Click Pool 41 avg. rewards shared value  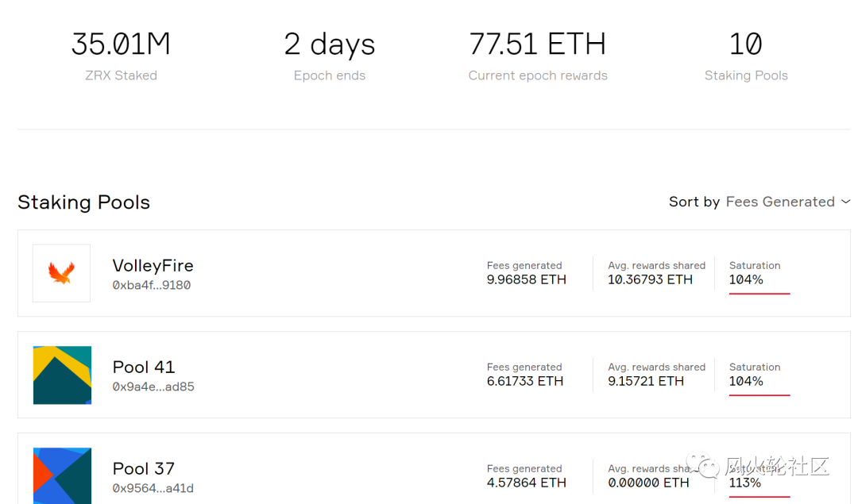tap(645, 381)
